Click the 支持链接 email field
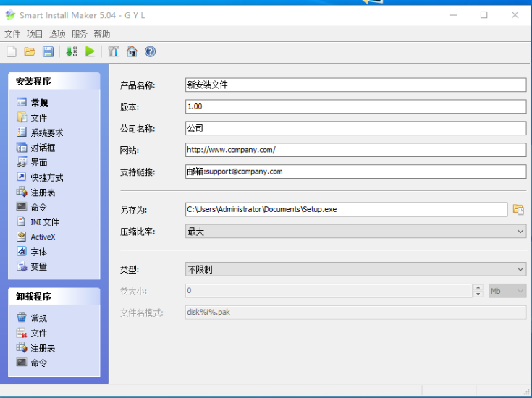 [x=355, y=172]
